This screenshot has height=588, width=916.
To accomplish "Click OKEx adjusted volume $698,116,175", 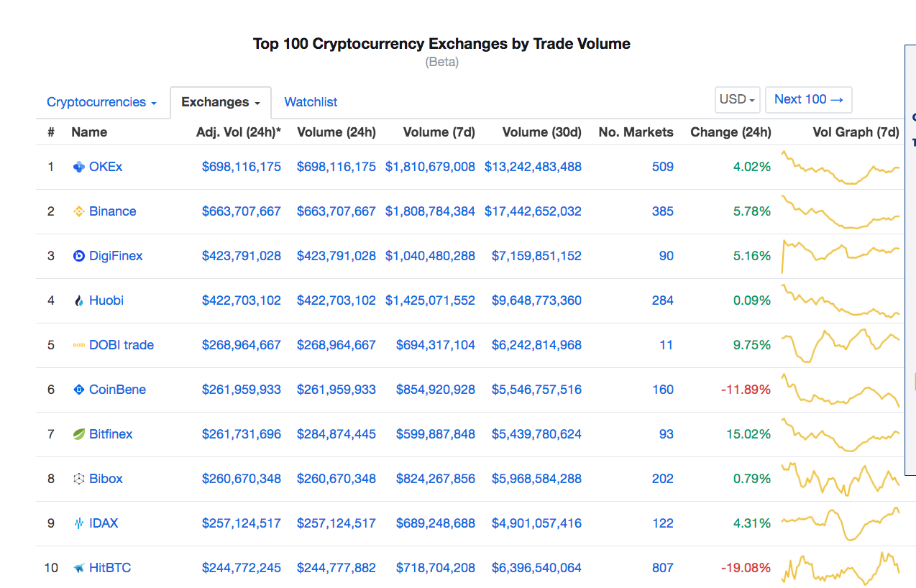I will click(242, 167).
